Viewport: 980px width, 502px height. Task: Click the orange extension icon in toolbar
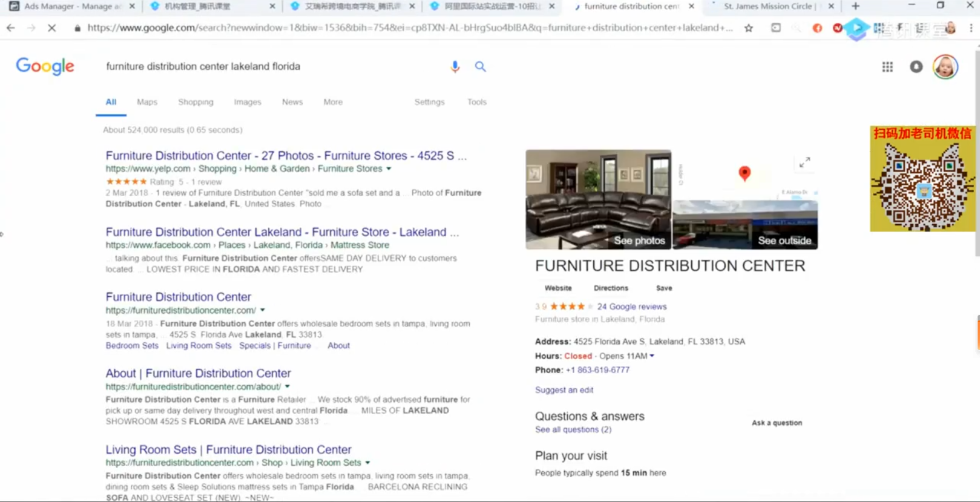[817, 28]
